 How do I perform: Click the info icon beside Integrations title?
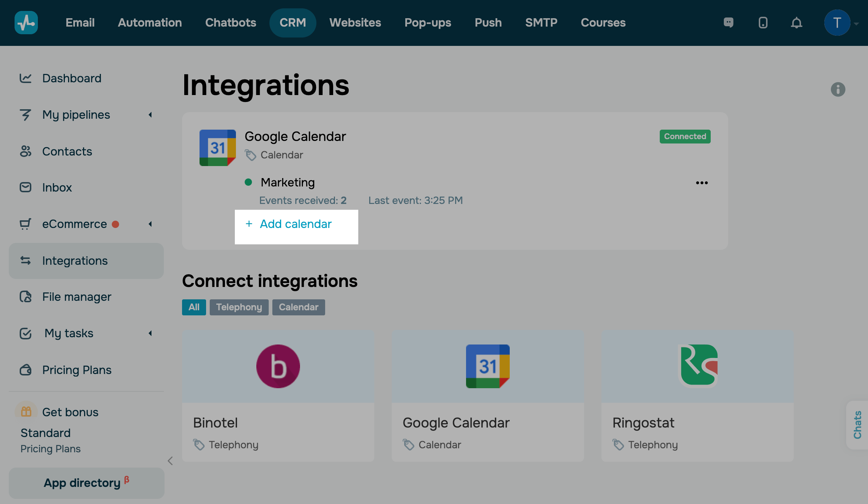(x=838, y=89)
